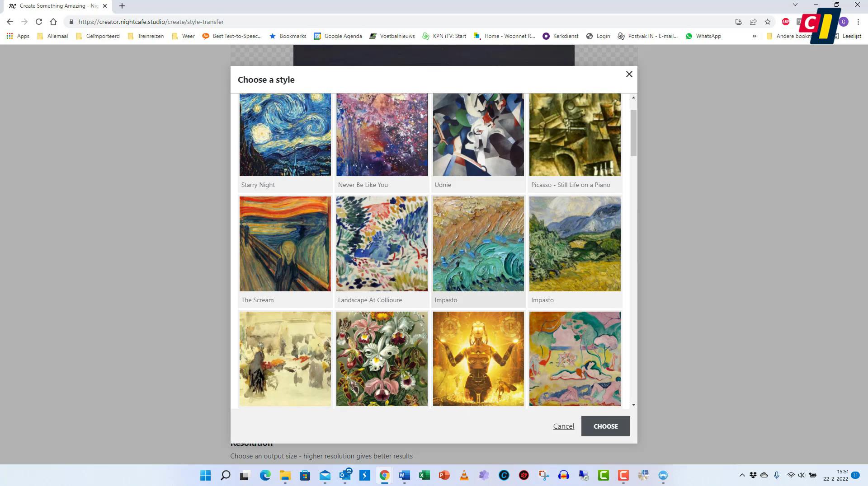Open Outlook from the taskbar

coord(345,475)
